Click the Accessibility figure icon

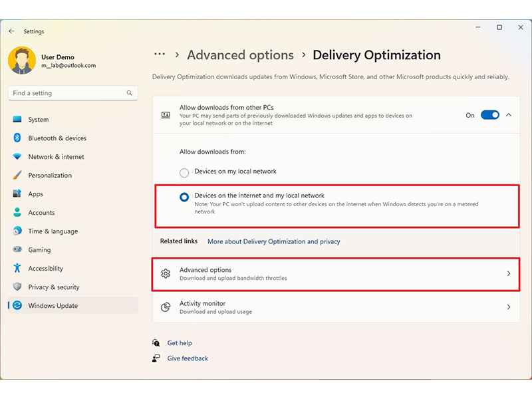pos(17,268)
